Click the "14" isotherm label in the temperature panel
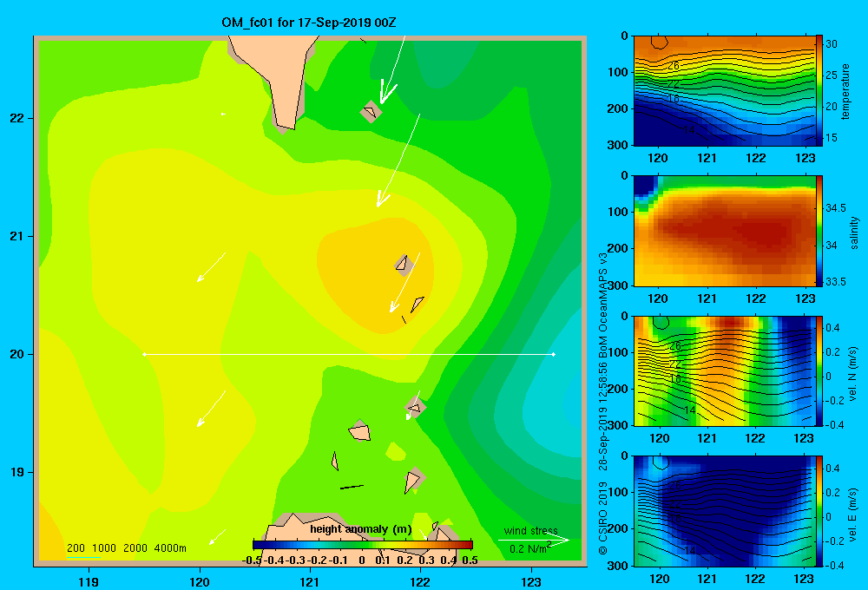The width and height of the screenshot is (868, 590). 688,129
